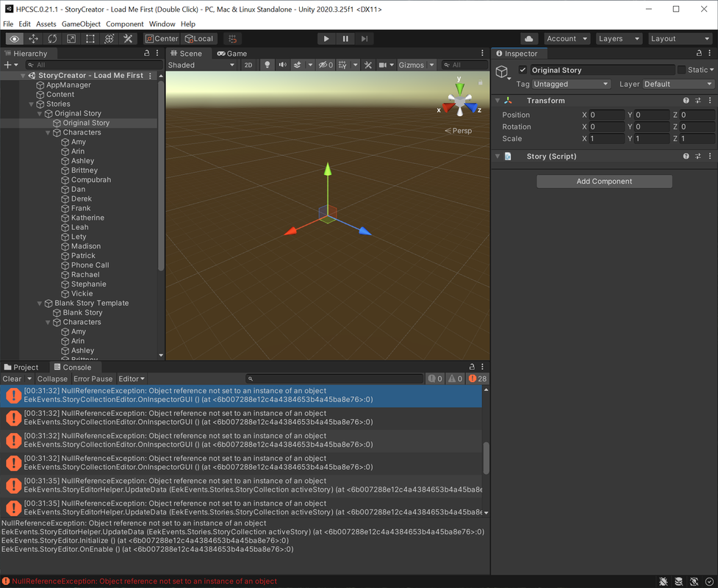Click the console search field
This screenshot has width=718, height=588.
334,379
